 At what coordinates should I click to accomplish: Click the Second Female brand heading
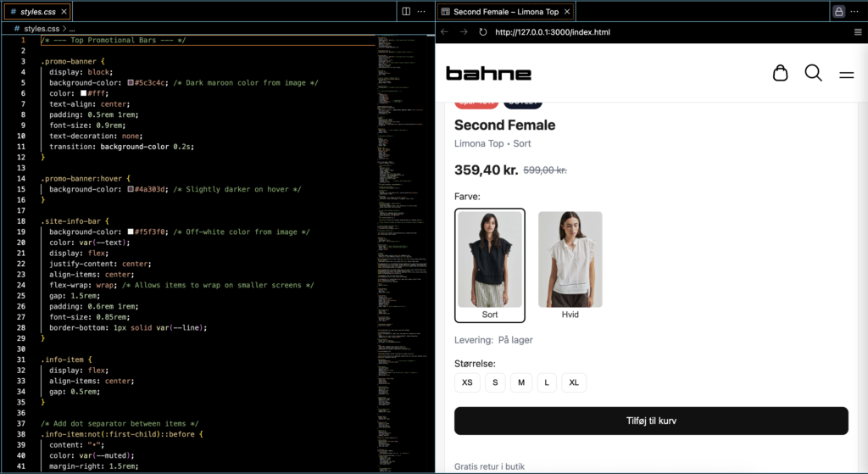(505, 125)
